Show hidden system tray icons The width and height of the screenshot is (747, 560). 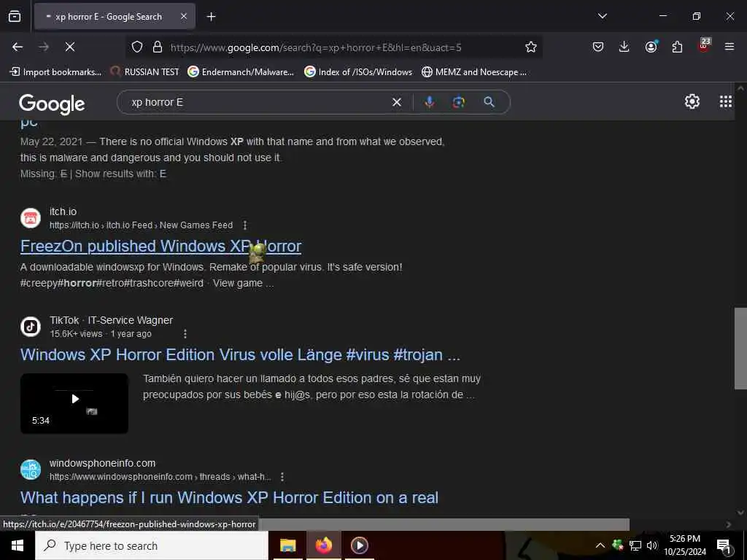(600, 545)
